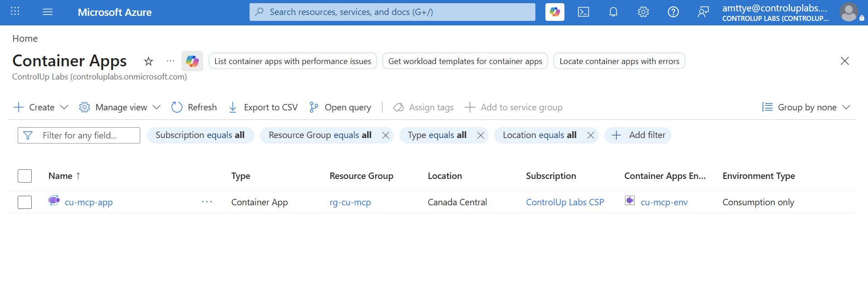Click the Create plus button
The image size is (868, 292).
tap(34, 107)
